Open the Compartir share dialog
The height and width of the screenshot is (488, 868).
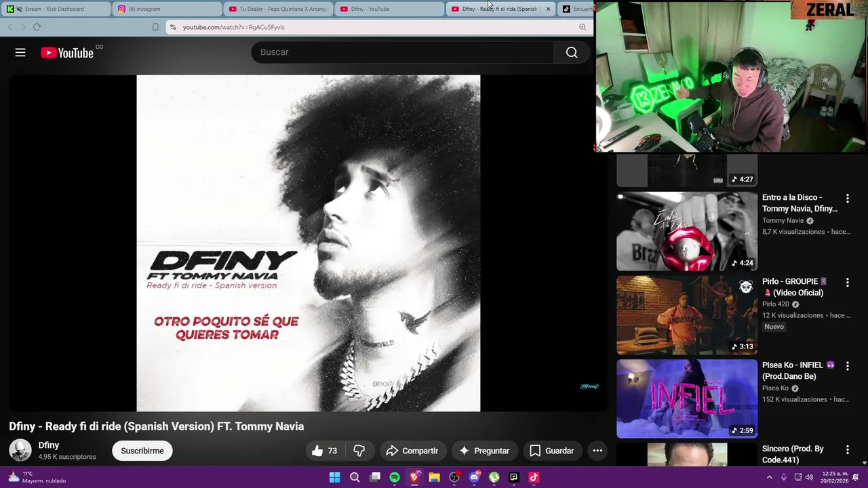point(412,451)
